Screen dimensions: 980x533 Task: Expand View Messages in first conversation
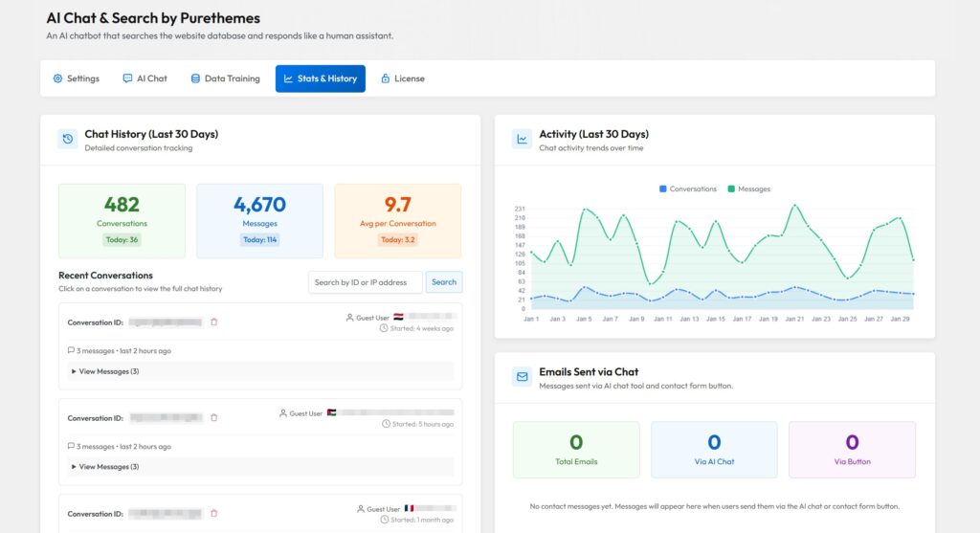pos(105,371)
